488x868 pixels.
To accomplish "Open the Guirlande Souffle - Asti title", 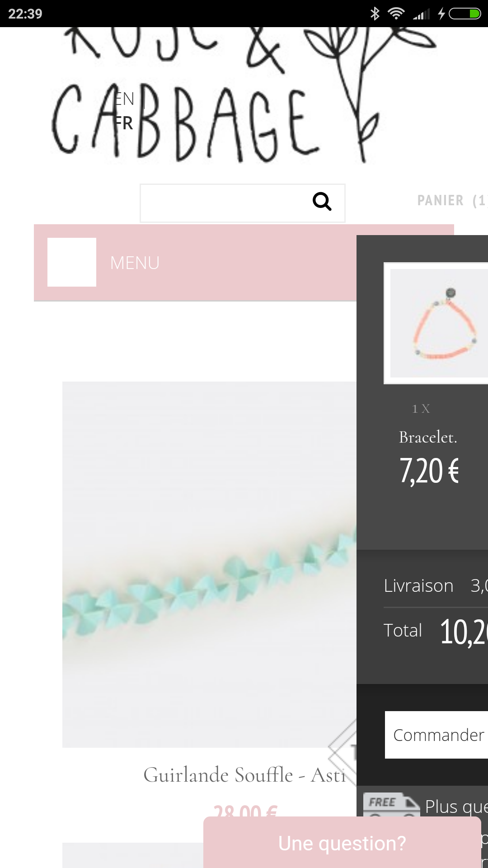I will click(x=244, y=775).
